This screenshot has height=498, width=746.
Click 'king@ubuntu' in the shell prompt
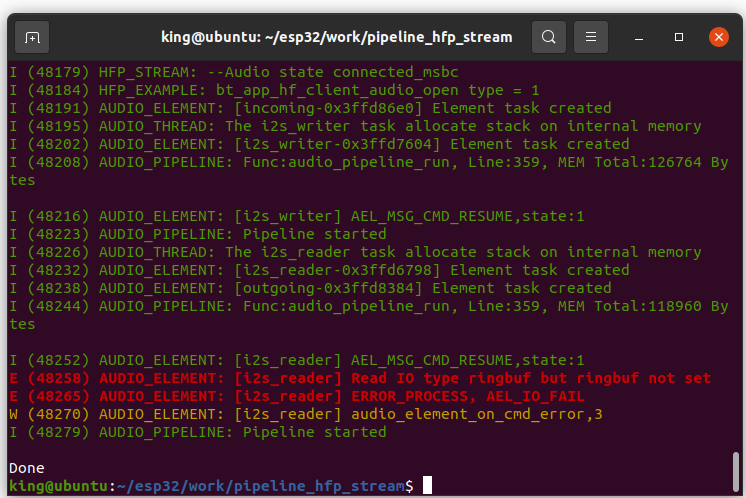[59, 487]
